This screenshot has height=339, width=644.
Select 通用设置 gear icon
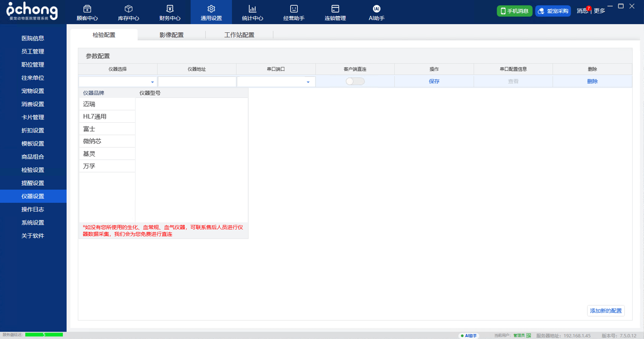(211, 9)
